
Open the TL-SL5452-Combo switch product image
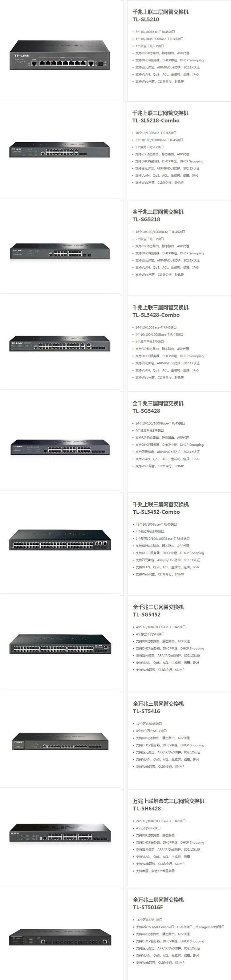click(60, 540)
